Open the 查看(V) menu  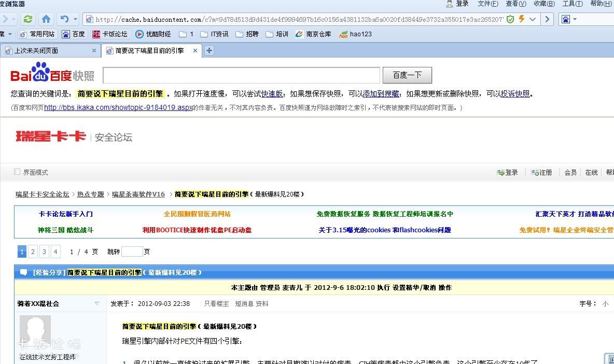click(515, 4)
